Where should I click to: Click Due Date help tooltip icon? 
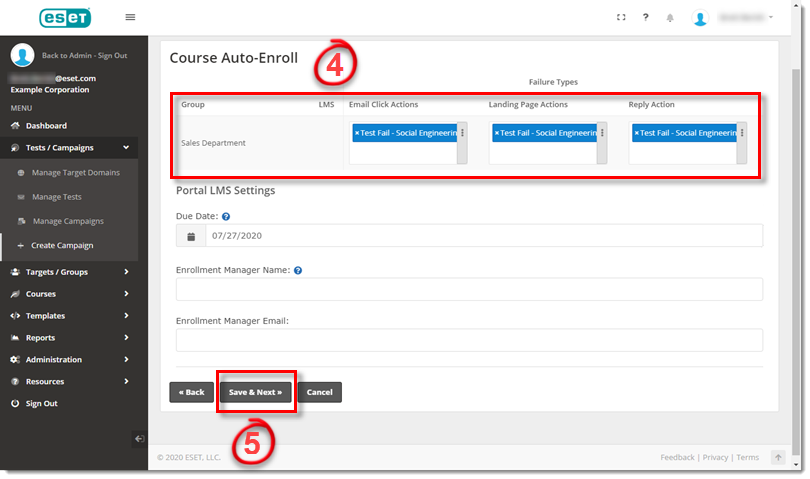(226, 216)
